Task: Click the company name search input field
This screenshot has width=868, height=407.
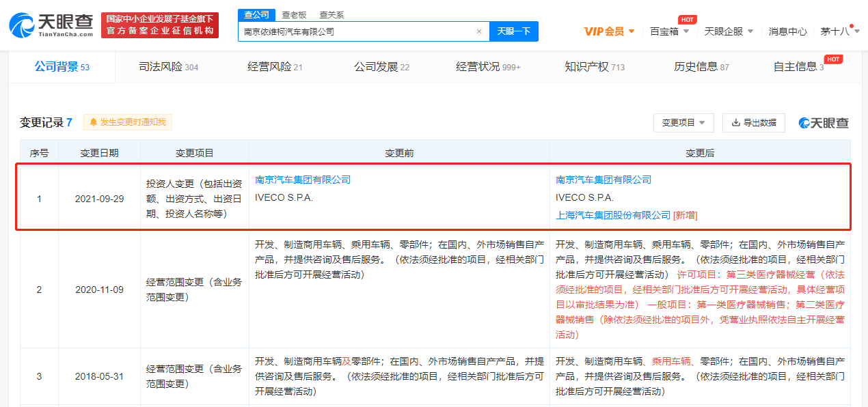Action: point(355,31)
